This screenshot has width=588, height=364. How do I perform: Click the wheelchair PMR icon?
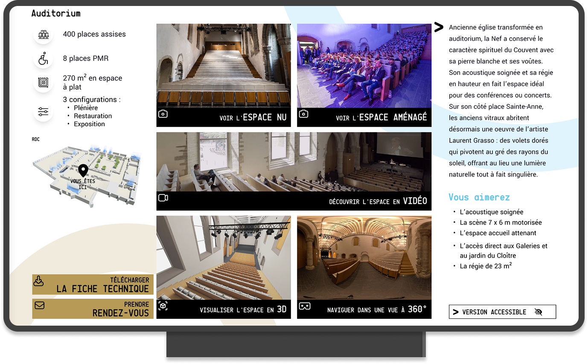(x=43, y=59)
